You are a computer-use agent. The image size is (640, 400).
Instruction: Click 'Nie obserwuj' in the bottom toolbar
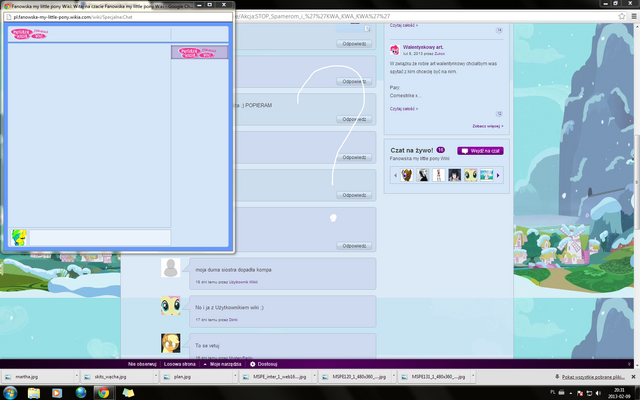[x=142, y=364]
